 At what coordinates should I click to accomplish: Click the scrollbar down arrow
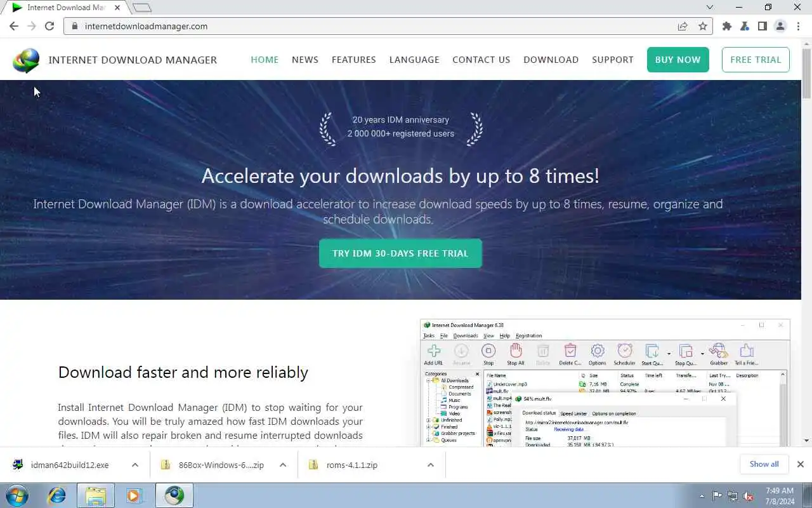[x=806, y=441]
